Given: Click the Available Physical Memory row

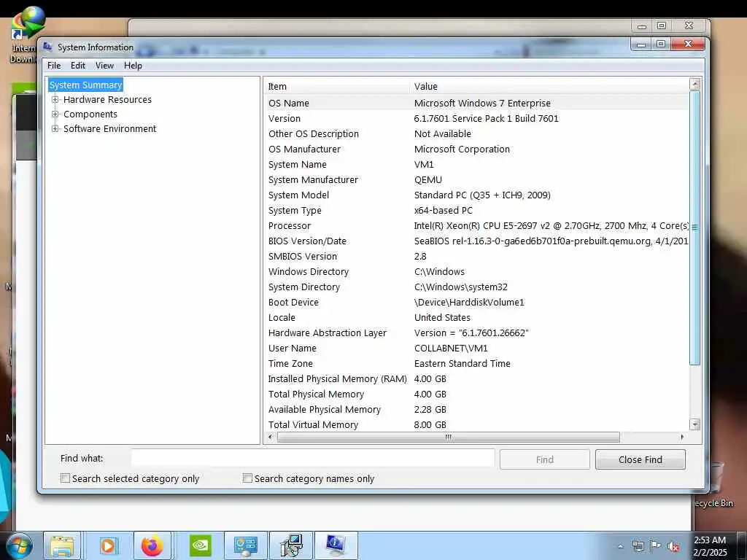Looking at the screenshot, I should pos(478,410).
